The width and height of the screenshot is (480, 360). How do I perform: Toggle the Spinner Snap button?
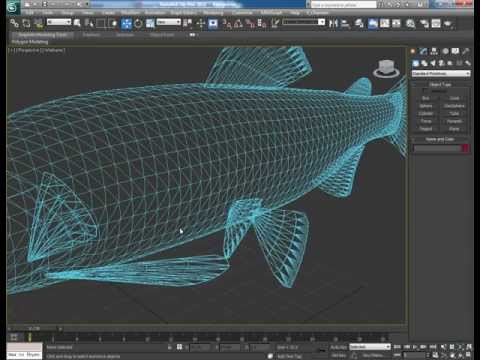click(x=262, y=23)
